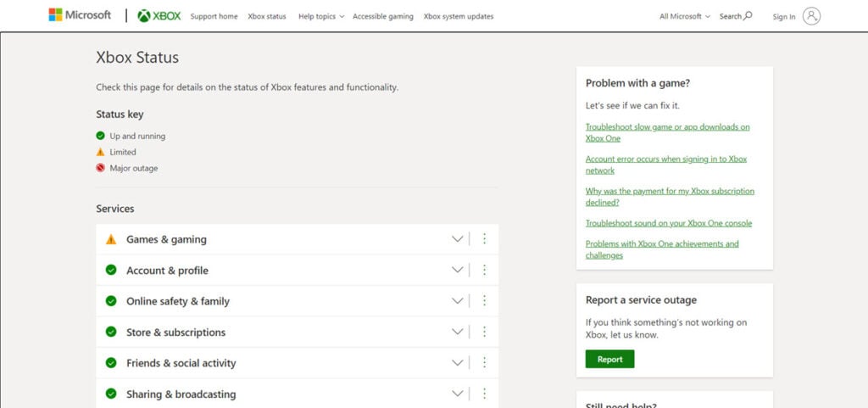Click the Problem with a game? heading
This screenshot has height=408, width=868.
637,84
